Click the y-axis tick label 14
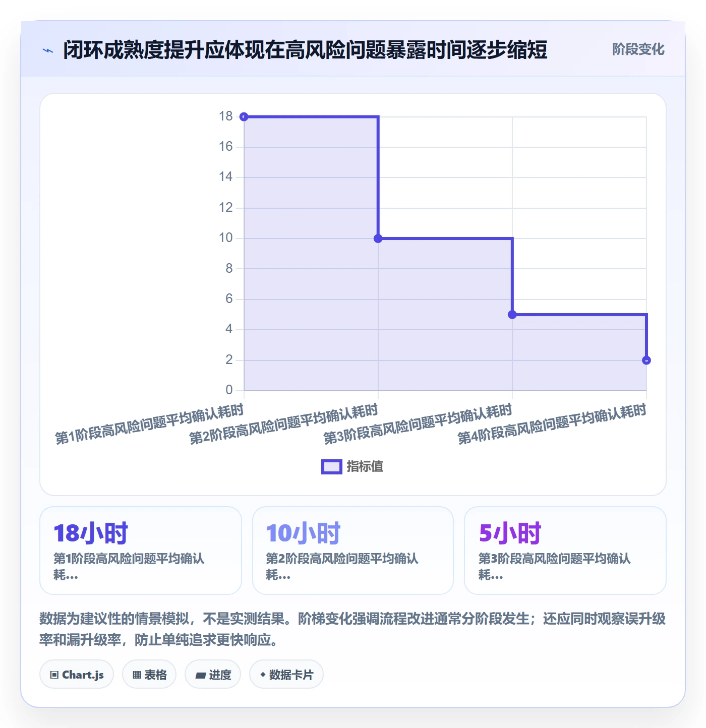Image resolution: width=706 pixels, height=728 pixels. (226, 177)
